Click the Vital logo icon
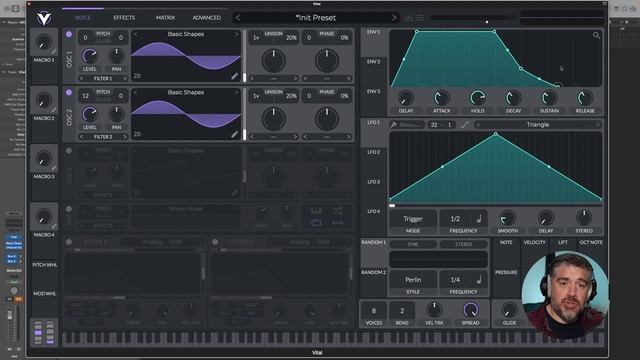 (44, 18)
